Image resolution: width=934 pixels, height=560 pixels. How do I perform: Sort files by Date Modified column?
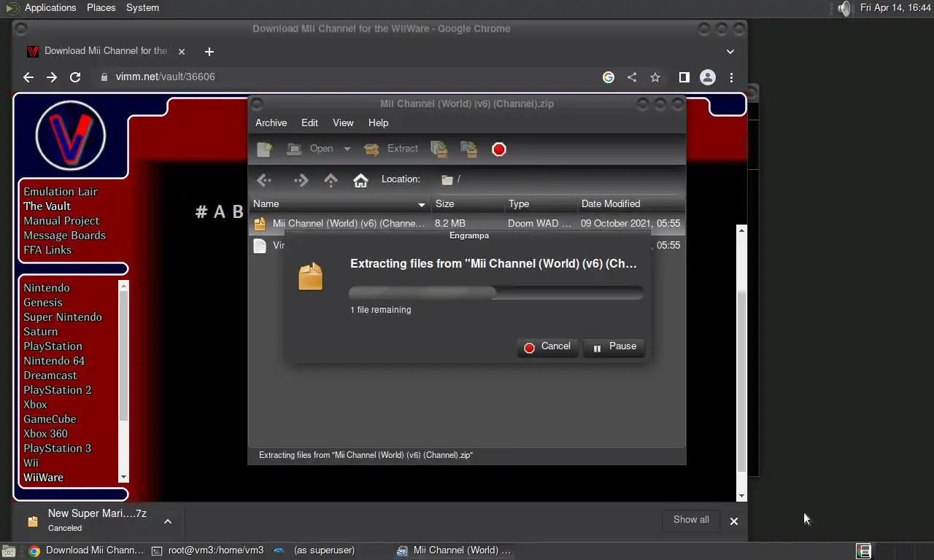click(630, 204)
